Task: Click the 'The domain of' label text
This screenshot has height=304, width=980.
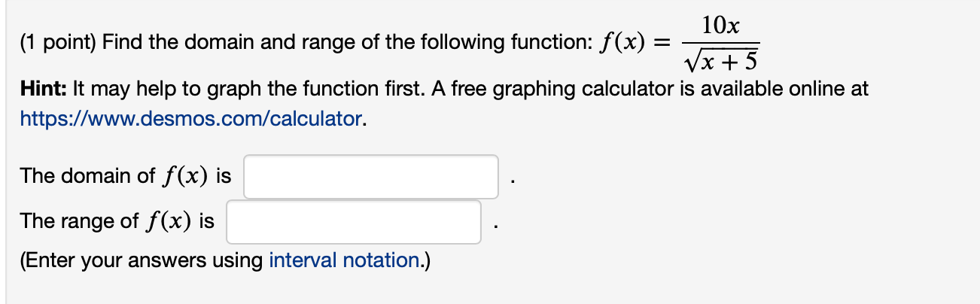Action: tap(87, 176)
